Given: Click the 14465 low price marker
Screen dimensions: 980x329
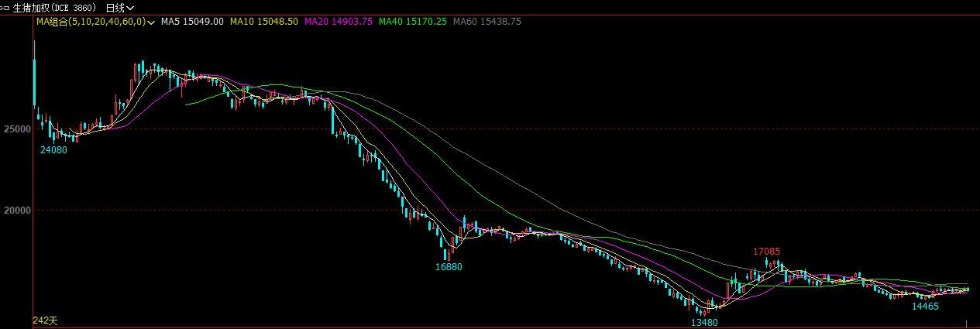Looking at the screenshot, I should tap(925, 307).
